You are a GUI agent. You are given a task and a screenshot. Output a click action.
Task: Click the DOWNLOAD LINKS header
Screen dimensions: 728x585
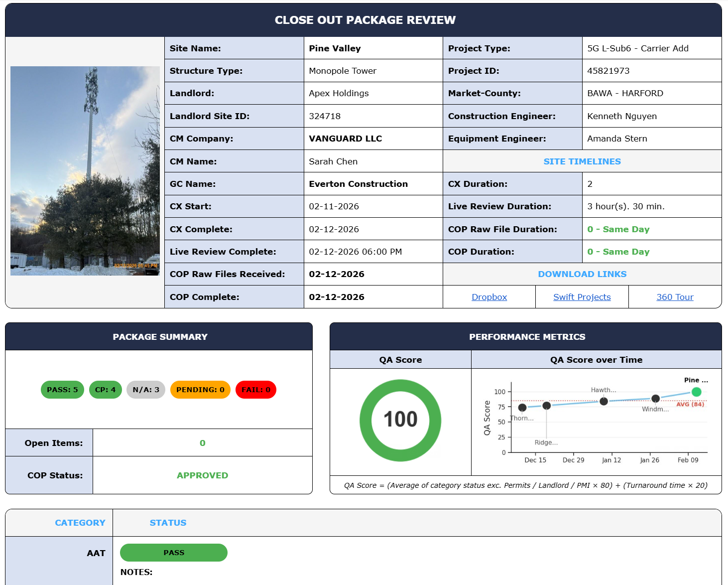click(582, 274)
